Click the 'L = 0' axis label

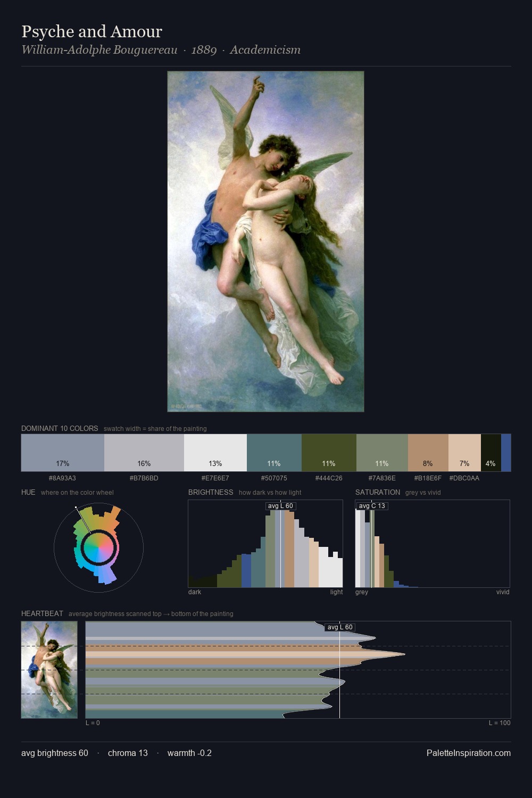93,723
